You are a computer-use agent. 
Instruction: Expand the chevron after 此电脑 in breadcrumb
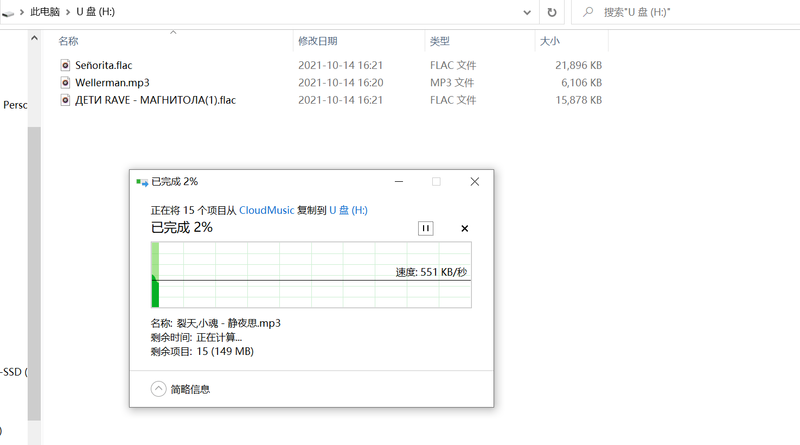[68, 12]
